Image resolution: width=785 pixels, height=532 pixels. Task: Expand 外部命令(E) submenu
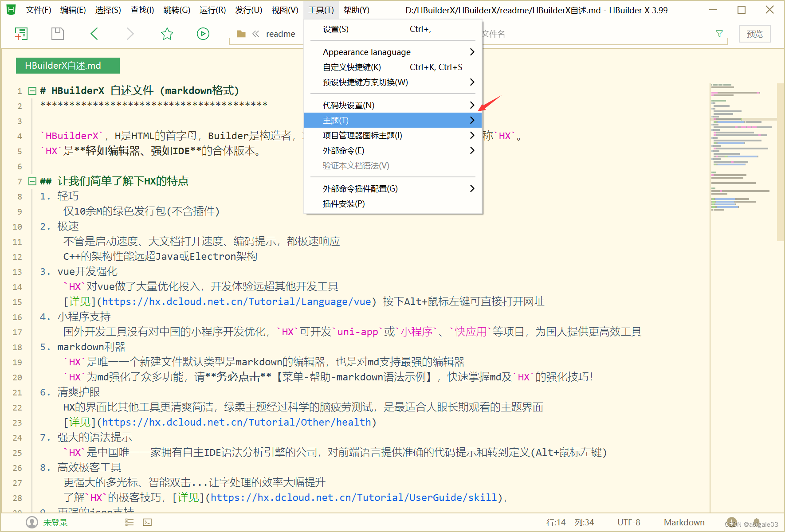(x=393, y=150)
